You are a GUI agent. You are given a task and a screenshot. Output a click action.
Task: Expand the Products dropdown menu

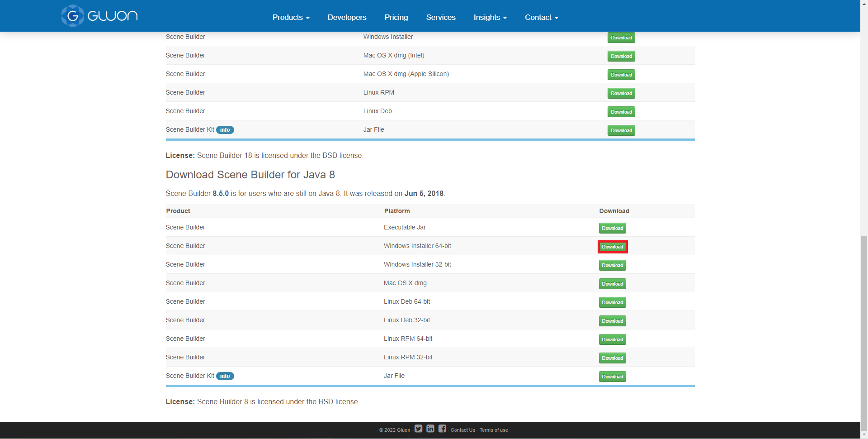coord(291,17)
